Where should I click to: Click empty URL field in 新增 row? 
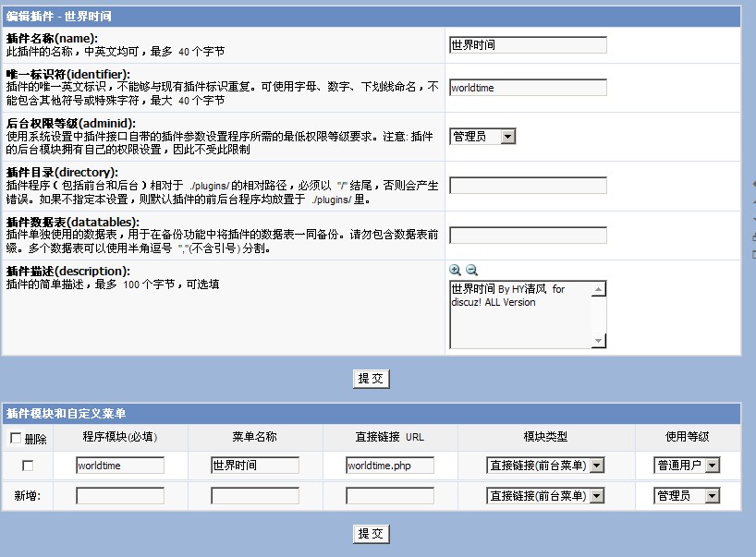pyautogui.click(x=390, y=496)
